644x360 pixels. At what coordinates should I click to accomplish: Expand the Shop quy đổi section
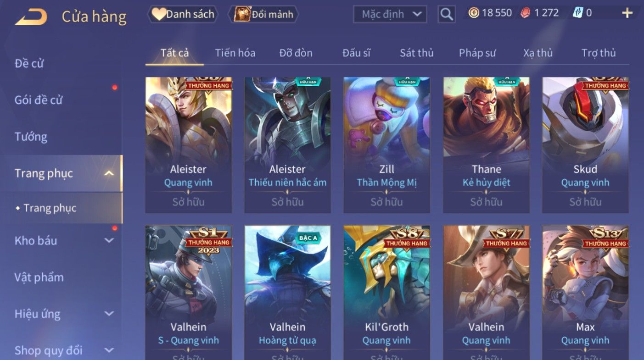(109, 350)
